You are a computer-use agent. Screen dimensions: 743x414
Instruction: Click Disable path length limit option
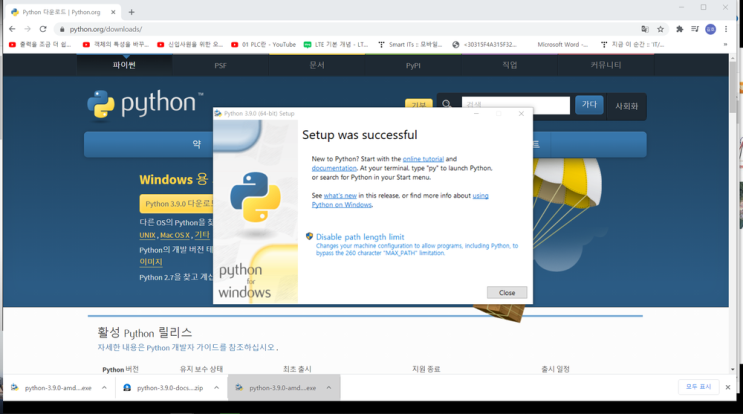point(360,237)
